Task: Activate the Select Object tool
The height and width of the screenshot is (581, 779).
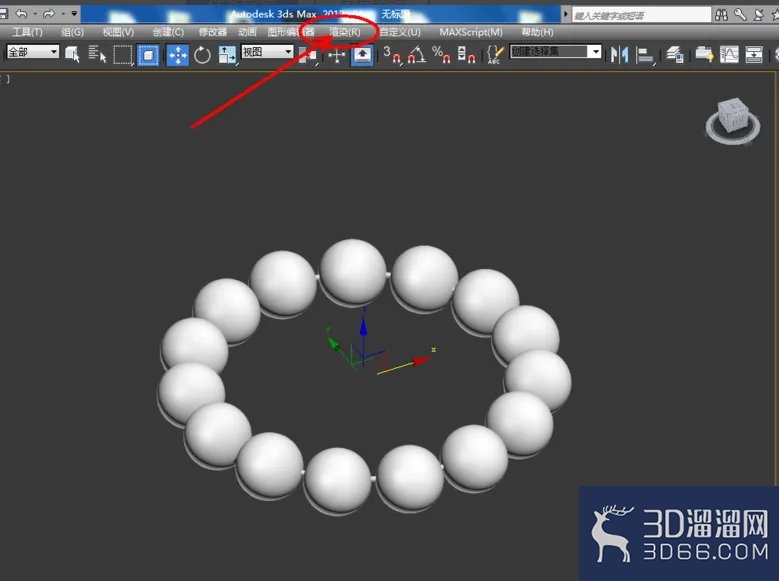Action: [72, 54]
